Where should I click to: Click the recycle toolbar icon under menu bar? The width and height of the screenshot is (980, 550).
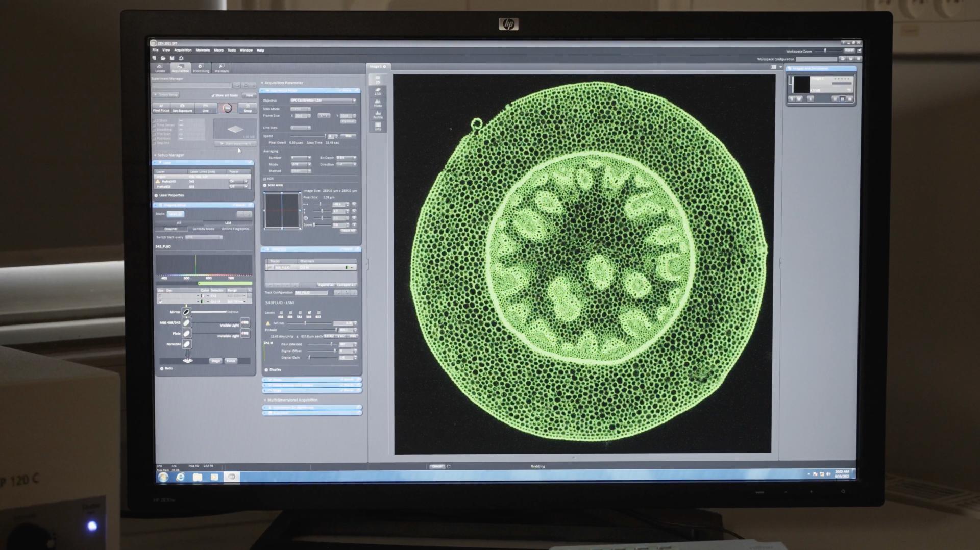[181, 58]
